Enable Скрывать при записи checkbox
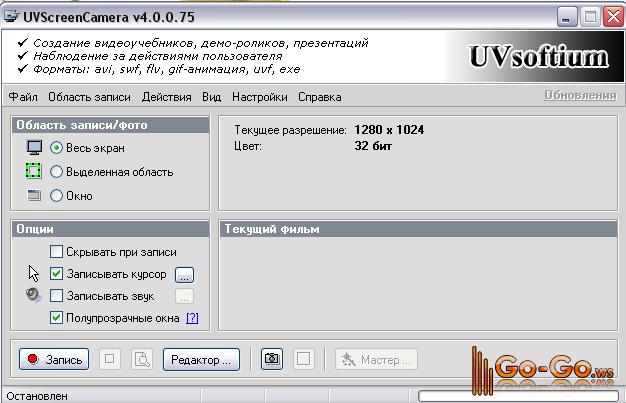 [56, 252]
